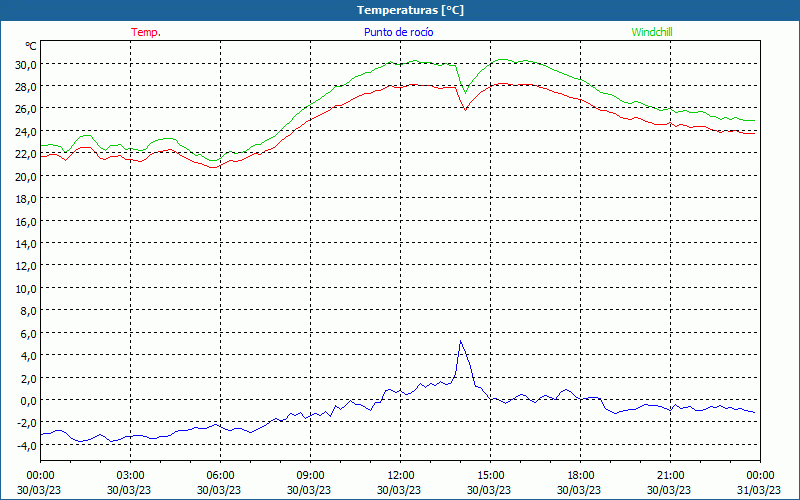Click the 0,0 y-axis value
This screenshot has height=500, width=800.
tap(29, 401)
